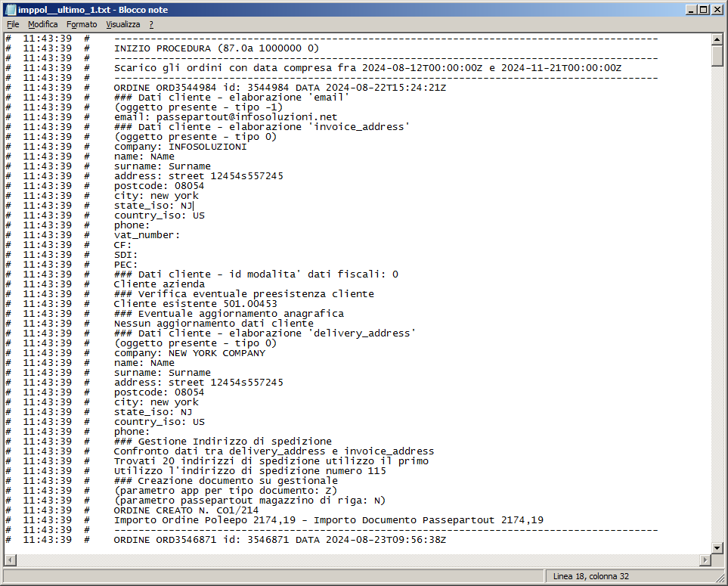Place cursor on ORDINE CREATO N. CO1/214 line
Screen dimensions: 728x586
pos(181,510)
